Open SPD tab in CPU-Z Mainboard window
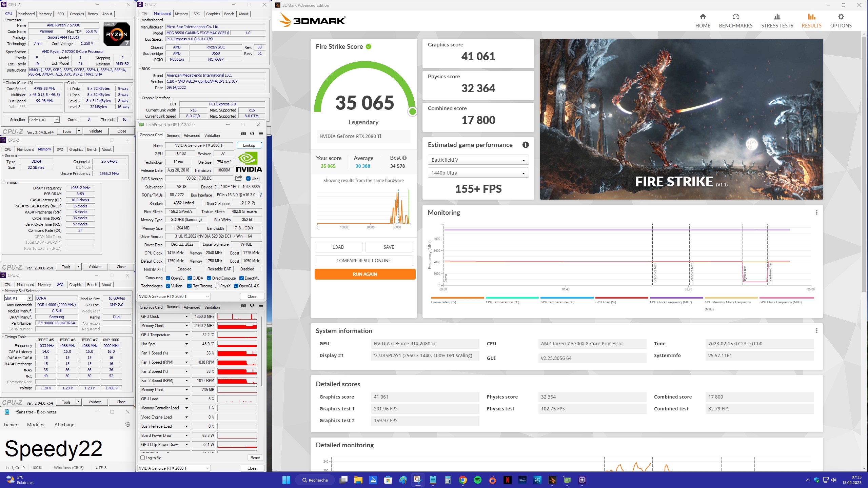The height and width of the screenshot is (488, 868). 197,14
